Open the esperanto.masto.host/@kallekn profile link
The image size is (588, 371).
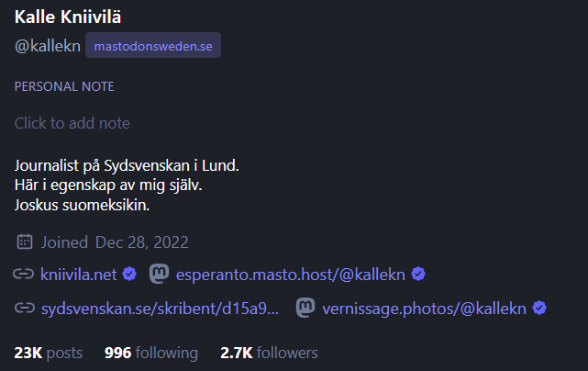pyautogui.click(x=290, y=274)
